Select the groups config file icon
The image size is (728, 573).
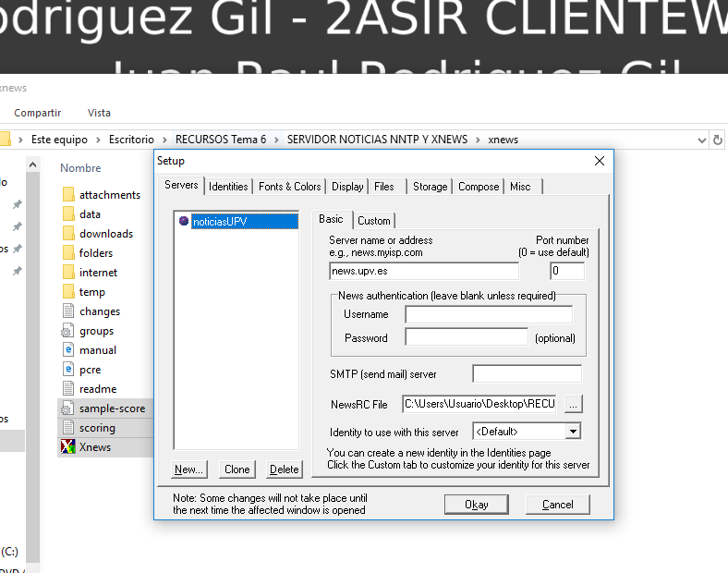(67, 330)
